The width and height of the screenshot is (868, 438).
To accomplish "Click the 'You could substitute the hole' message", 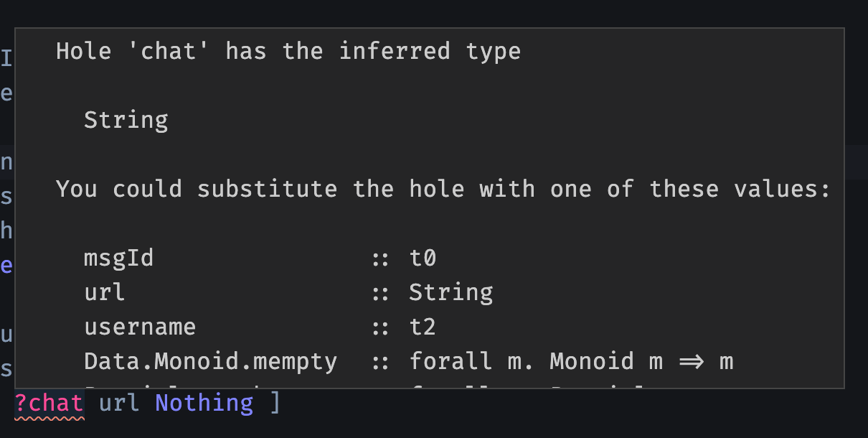I will [x=443, y=189].
